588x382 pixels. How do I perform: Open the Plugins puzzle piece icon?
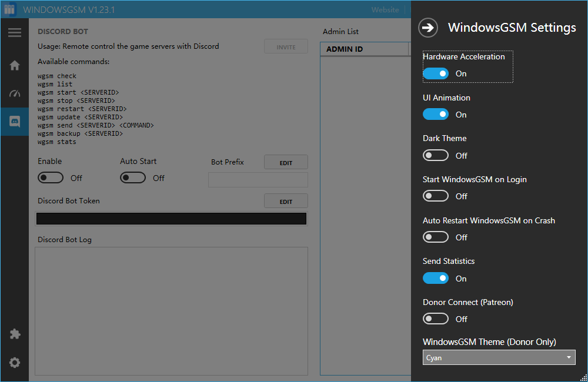15,334
